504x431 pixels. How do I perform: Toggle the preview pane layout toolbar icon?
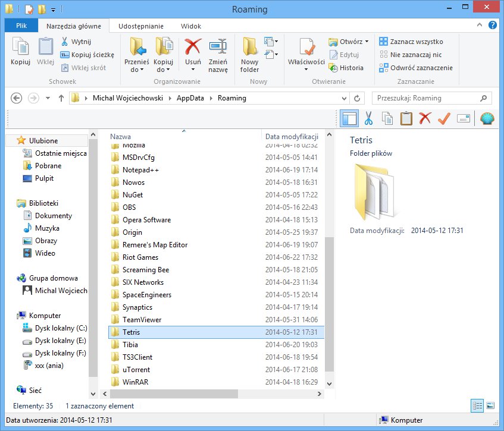coord(349,118)
